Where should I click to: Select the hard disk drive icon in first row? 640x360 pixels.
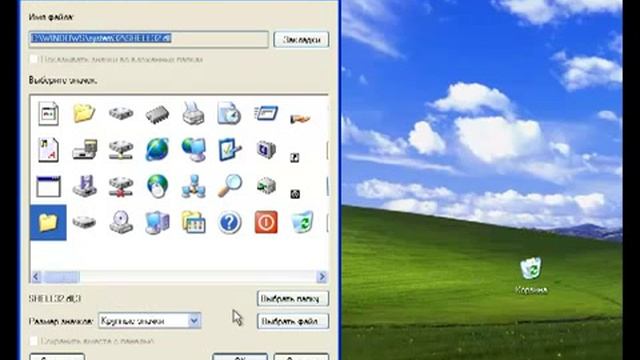pos(121,113)
